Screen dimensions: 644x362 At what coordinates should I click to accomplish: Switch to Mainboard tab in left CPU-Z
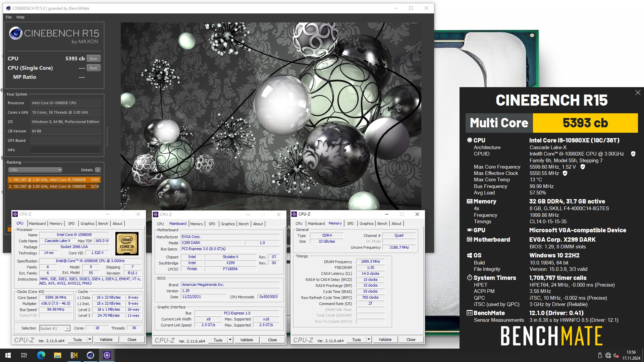pos(37,224)
